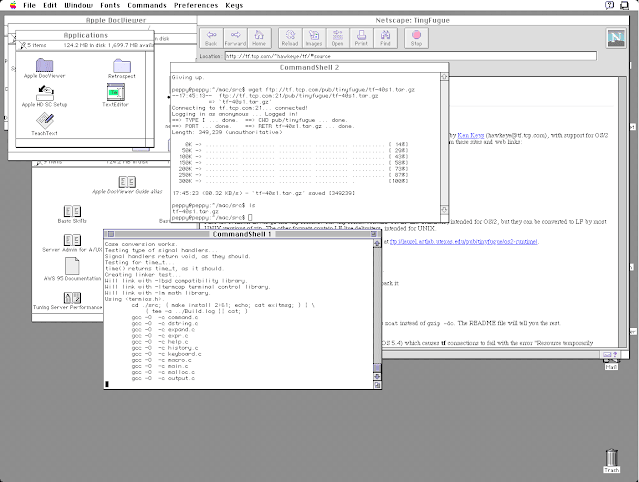639x482 pixels.
Task: Click the Apple DocViewer window title bar
Action: [102, 20]
